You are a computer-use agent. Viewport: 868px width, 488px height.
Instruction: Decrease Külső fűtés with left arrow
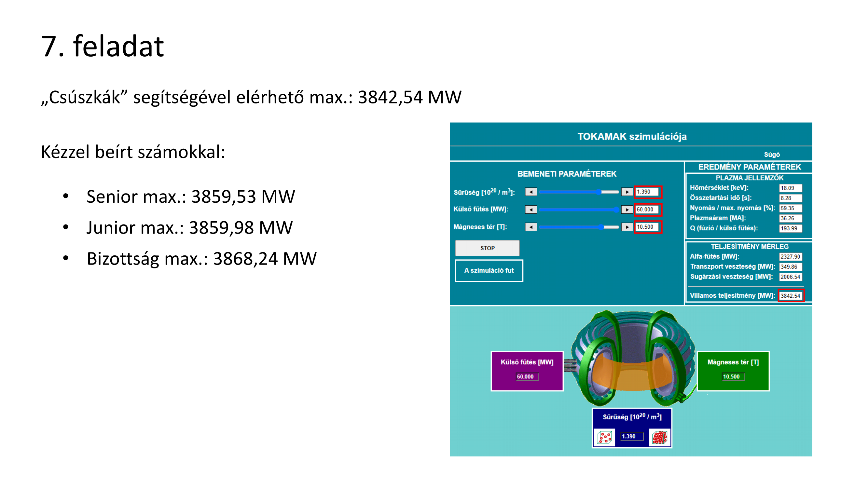[x=531, y=210]
